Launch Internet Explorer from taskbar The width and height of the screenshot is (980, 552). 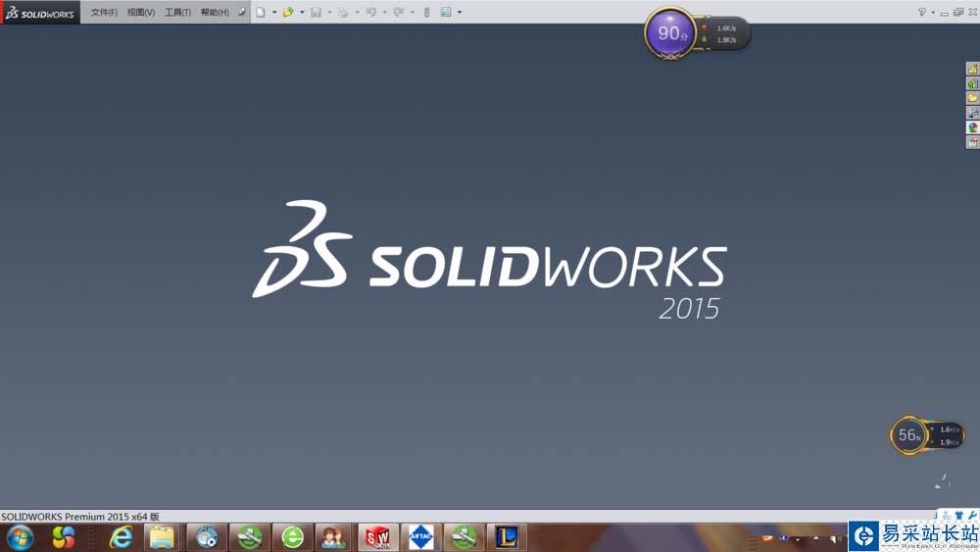tap(121, 537)
